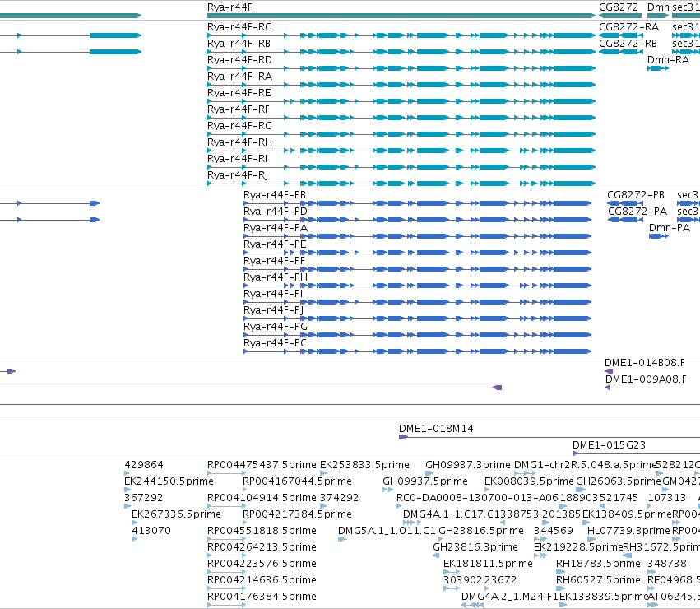Viewport: 700px width, 609px height.
Task: Click EST RP004264213.5prime
Action: point(262,548)
